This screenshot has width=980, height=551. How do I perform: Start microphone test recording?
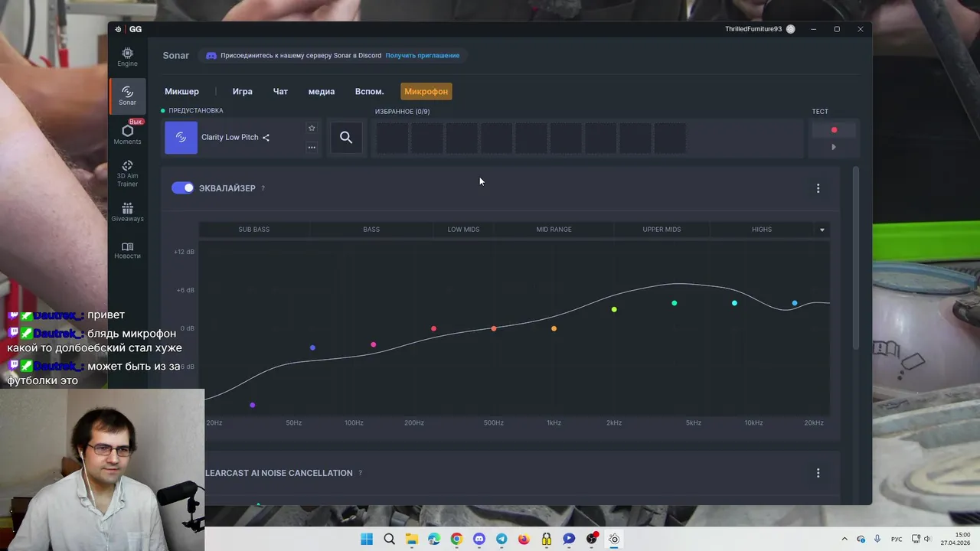click(x=834, y=129)
